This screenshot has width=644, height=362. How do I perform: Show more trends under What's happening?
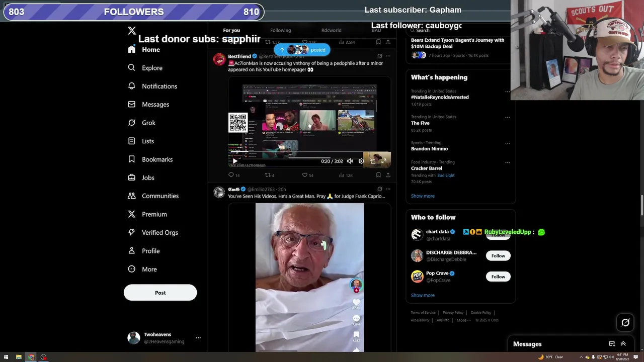423,196
